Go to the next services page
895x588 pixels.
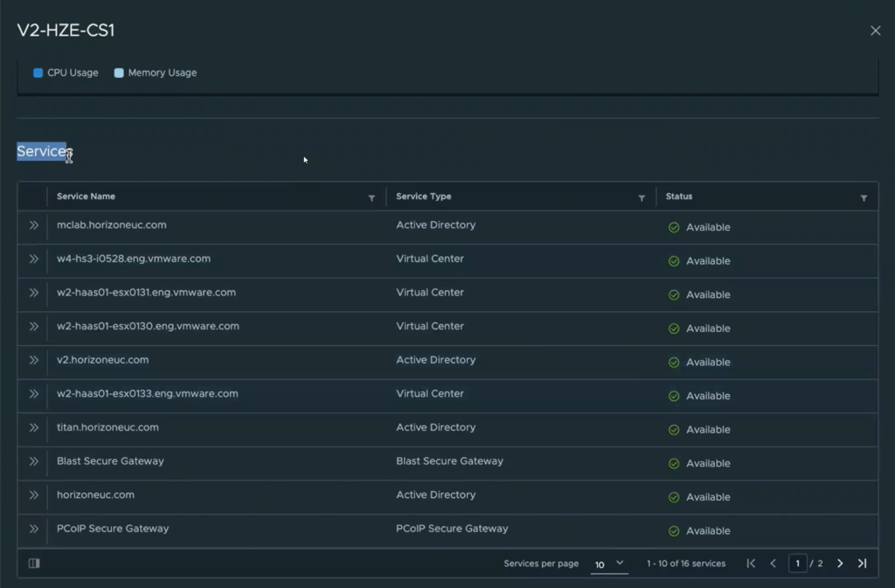840,564
